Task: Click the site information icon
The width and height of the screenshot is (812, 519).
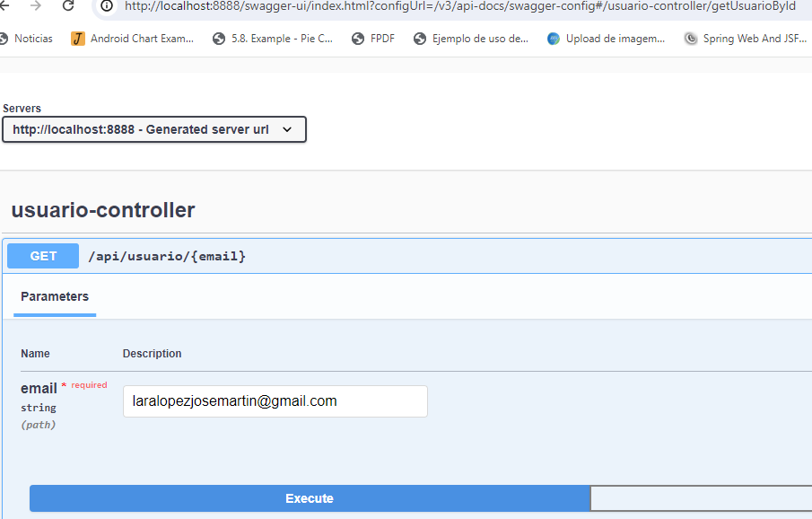Action: [x=107, y=6]
